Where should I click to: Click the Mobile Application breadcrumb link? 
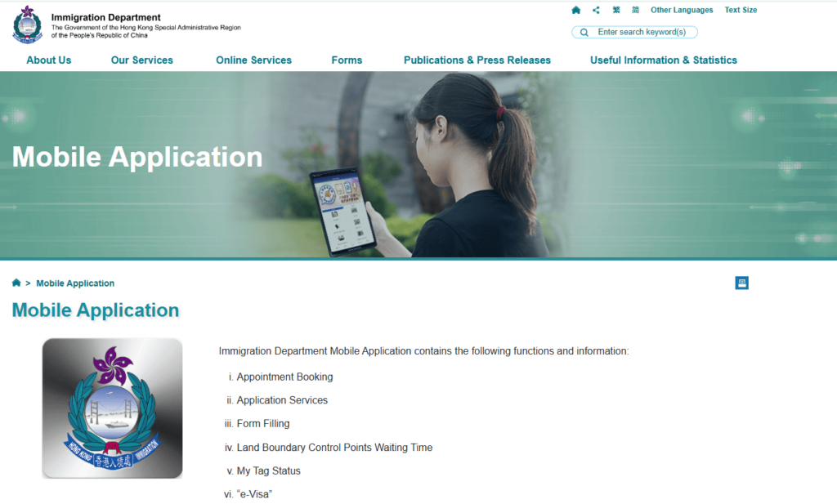[x=75, y=283]
